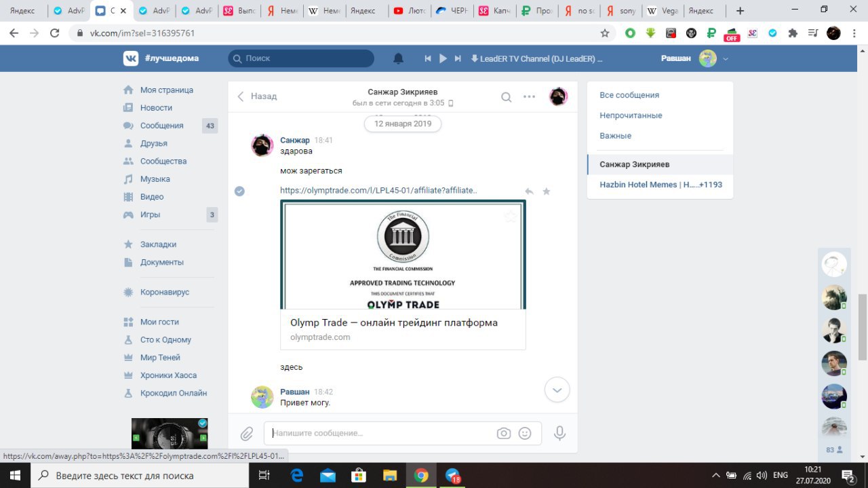This screenshot has height=488, width=868.
Task: Toggle the selected message checkmark
Action: (x=239, y=191)
